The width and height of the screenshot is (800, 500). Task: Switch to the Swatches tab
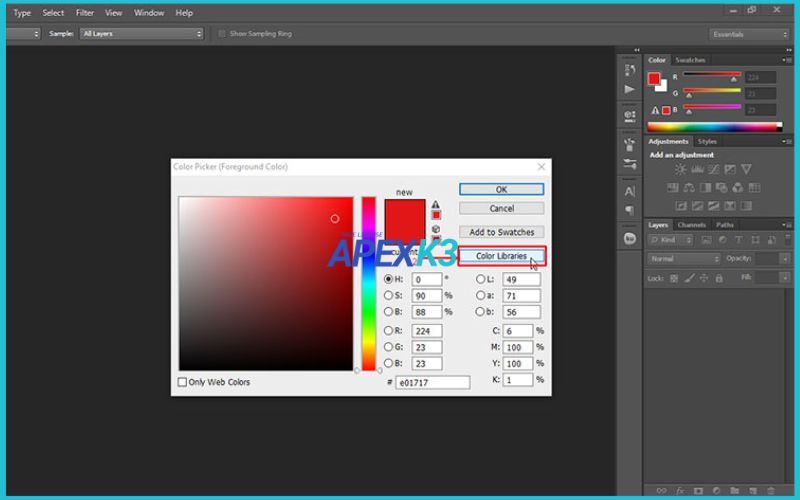(x=690, y=60)
